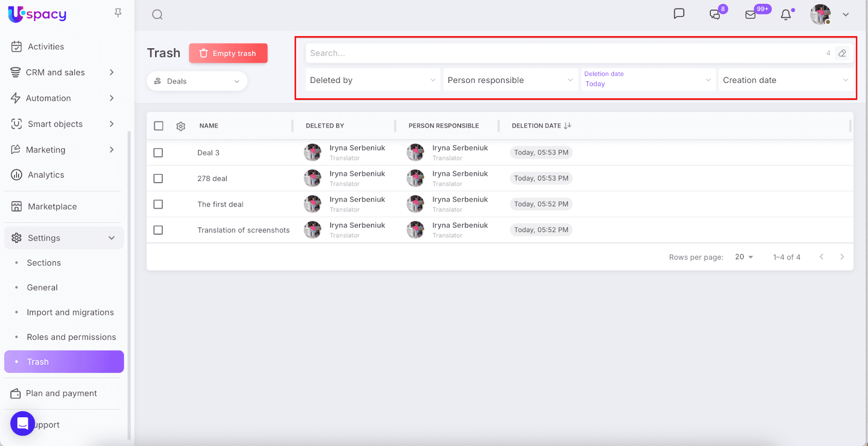Open the Deleted by filter dropdown

click(x=373, y=80)
